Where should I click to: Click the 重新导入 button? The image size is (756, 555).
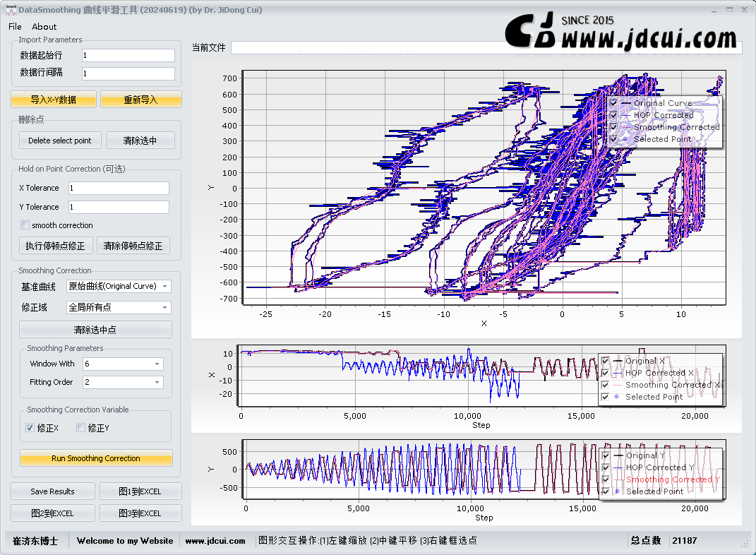pyautogui.click(x=140, y=100)
